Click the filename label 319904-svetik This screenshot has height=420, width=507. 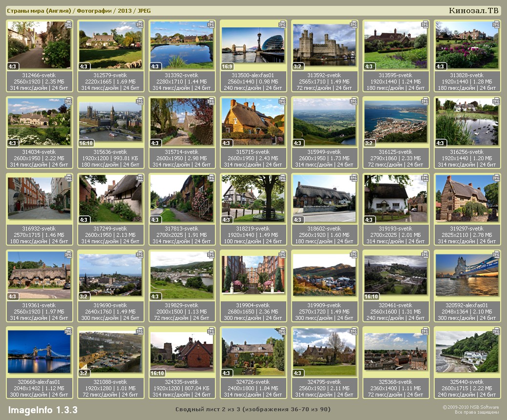pos(253,305)
